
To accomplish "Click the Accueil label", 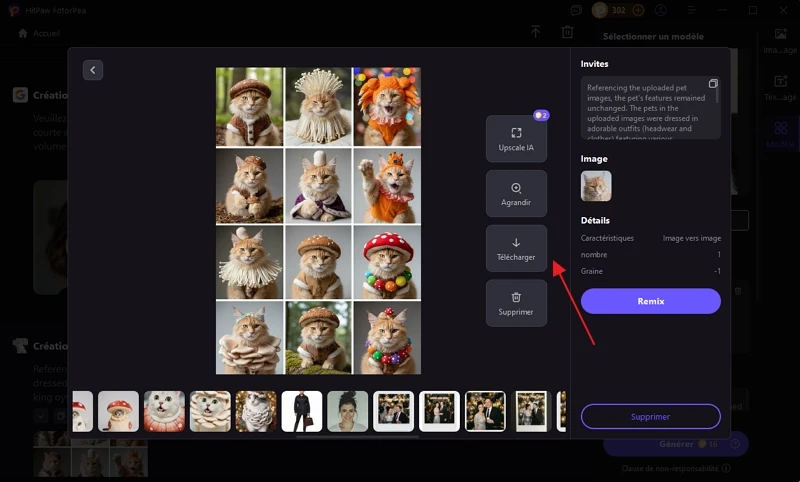I will (x=46, y=33).
